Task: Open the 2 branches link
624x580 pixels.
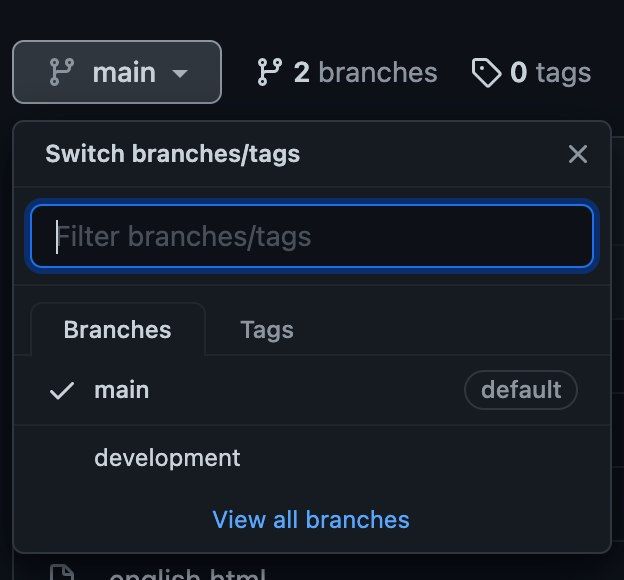Action: coord(347,73)
